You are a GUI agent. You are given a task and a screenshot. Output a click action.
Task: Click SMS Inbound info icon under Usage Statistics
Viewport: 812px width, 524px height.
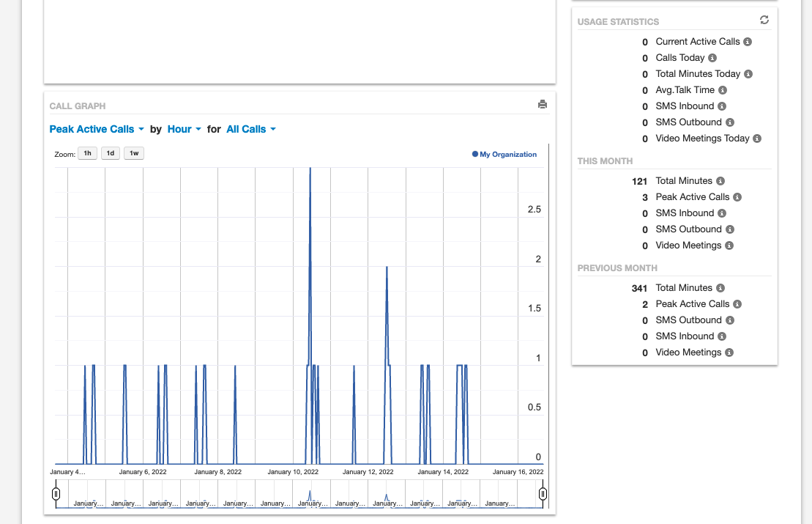coord(722,106)
